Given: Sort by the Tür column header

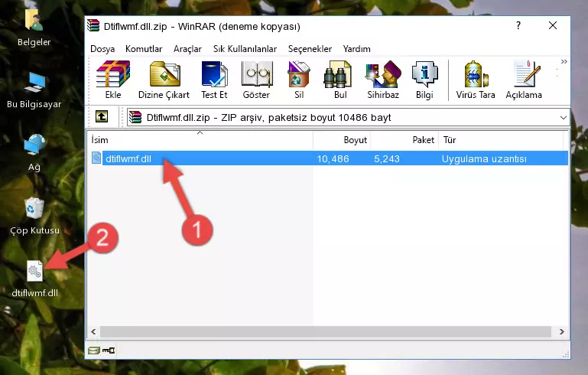Looking at the screenshot, I should [x=501, y=140].
